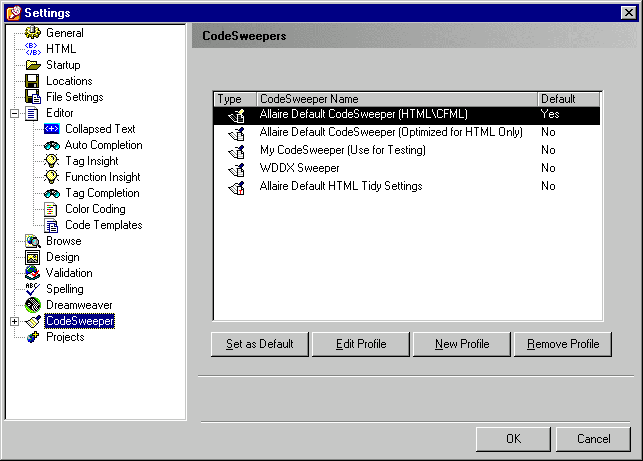643x461 pixels.
Task: Sort list by CodeSweeper Name column header
Action: tap(396, 99)
